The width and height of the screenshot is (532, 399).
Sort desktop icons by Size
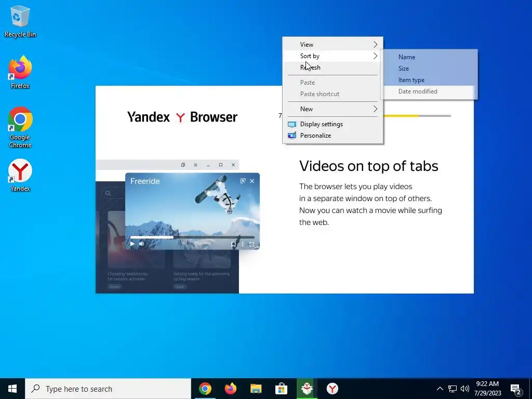pos(429,69)
